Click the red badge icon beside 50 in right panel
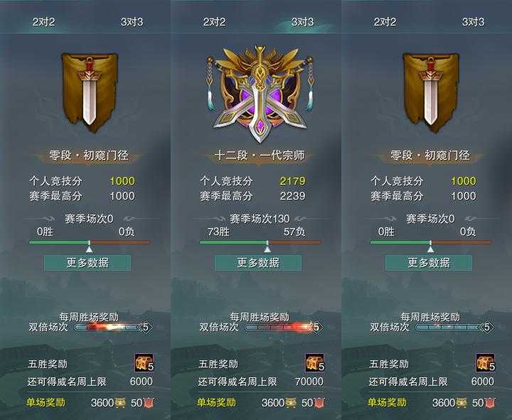This screenshot has height=420, width=512. [491, 403]
